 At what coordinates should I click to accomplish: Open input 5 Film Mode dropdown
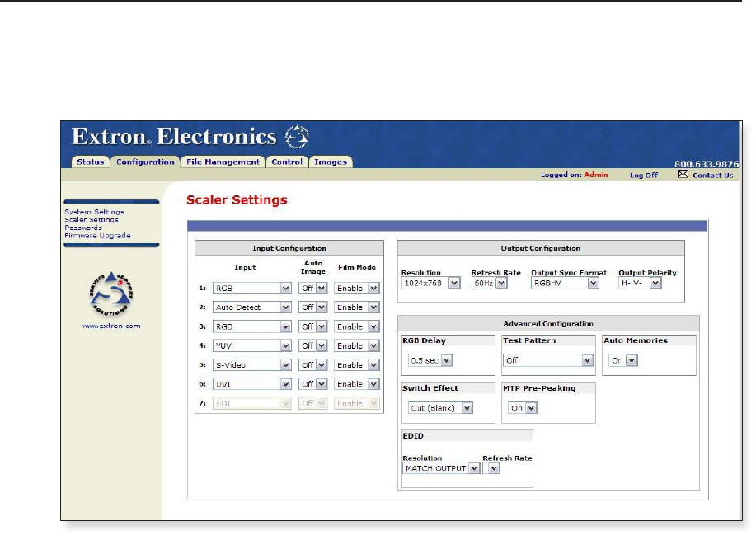(357, 365)
